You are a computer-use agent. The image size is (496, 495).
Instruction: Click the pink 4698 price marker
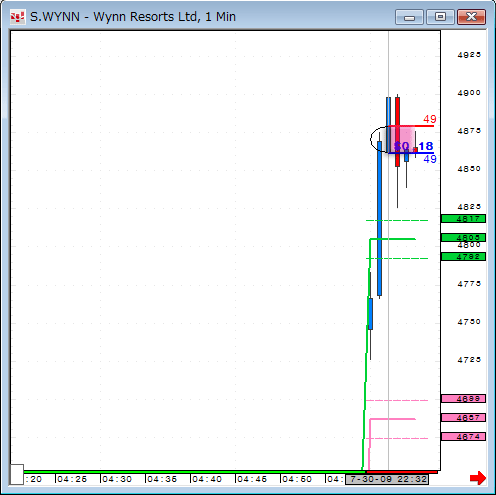pos(463,399)
